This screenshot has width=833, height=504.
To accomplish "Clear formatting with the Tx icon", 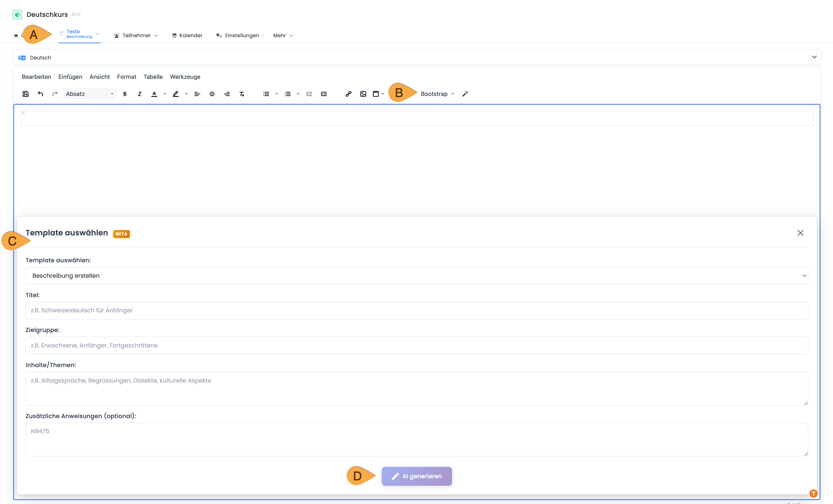I will 242,94.
